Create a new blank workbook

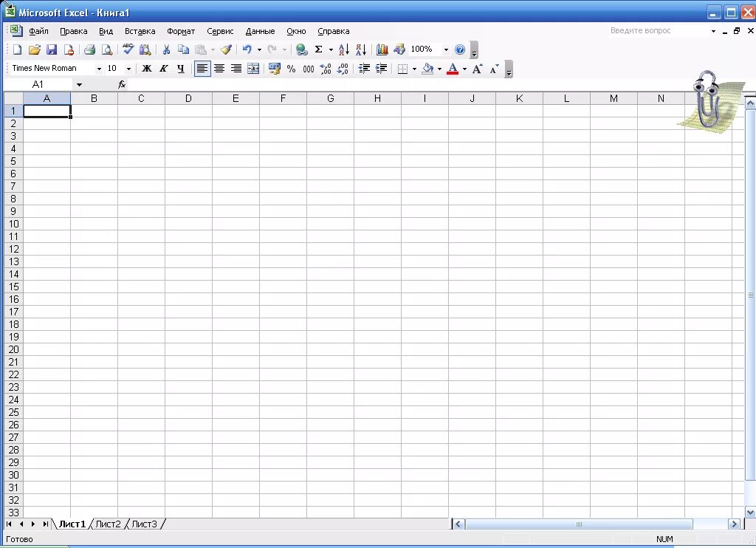(x=18, y=49)
